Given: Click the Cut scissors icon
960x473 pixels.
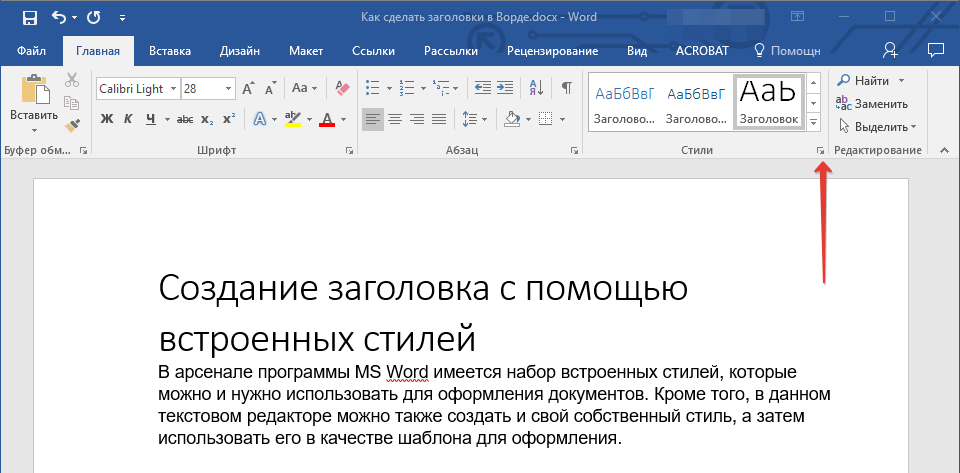Looking at the screenshot, I should tap(72, 81).
